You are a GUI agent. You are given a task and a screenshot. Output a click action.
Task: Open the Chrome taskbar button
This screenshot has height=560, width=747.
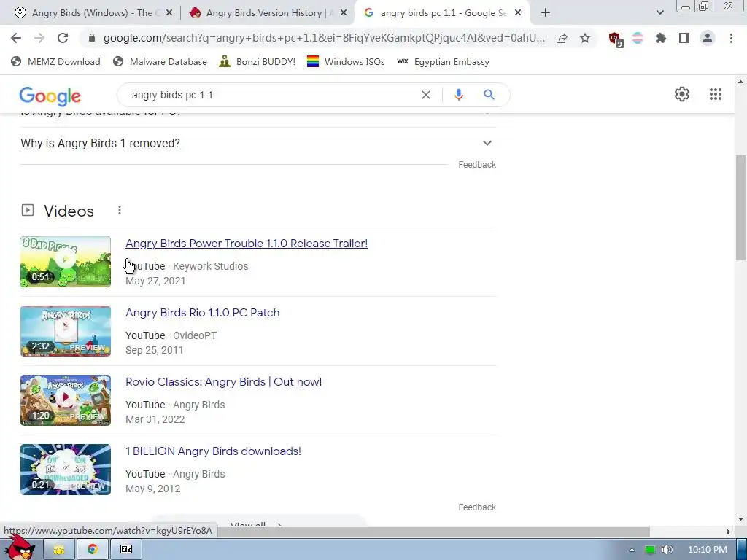pos(93,550)
